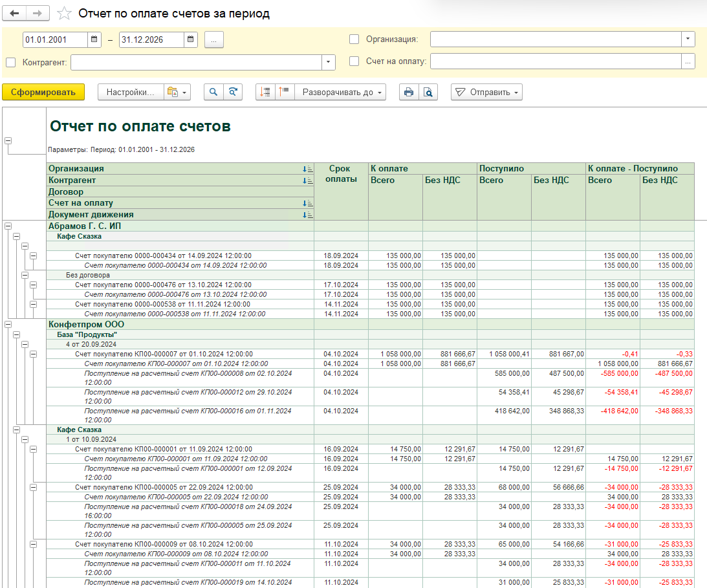Collapse the Конфетпром ООО group
Screen dimensions: 707x588
pos(8,324)
